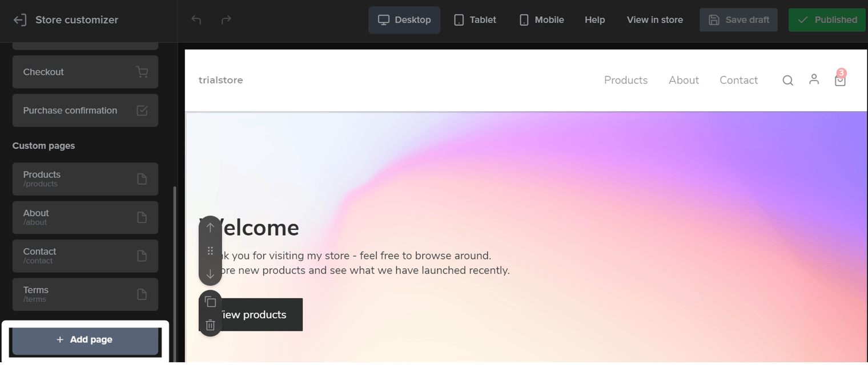Move the section up with arrow
The width and height of the screenshot is (868, 365).
(210, 228)
